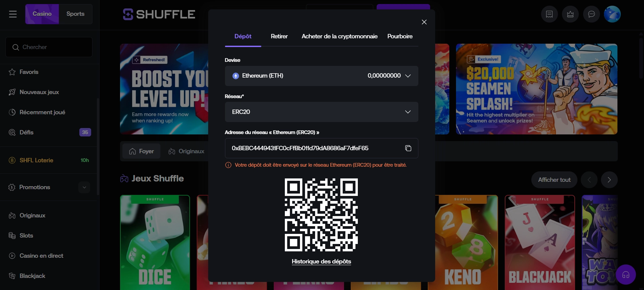Click the deposit QR code

(x=321, y=215)
